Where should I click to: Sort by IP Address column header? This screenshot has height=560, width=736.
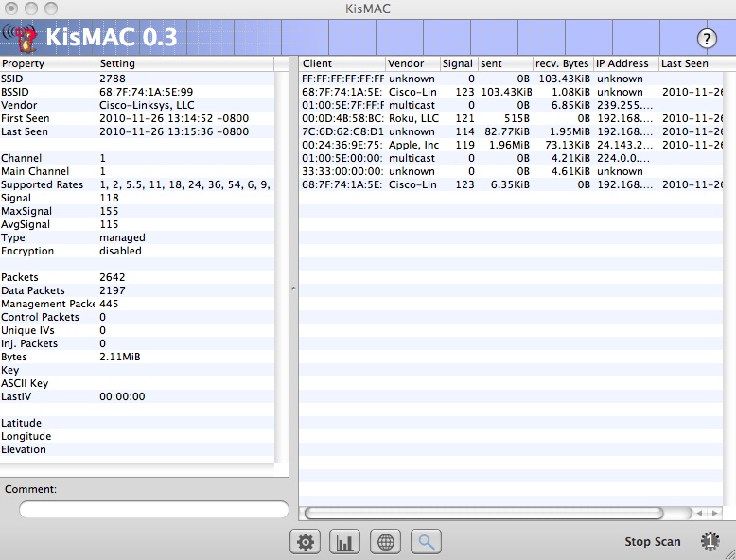[x=625, y=63]
